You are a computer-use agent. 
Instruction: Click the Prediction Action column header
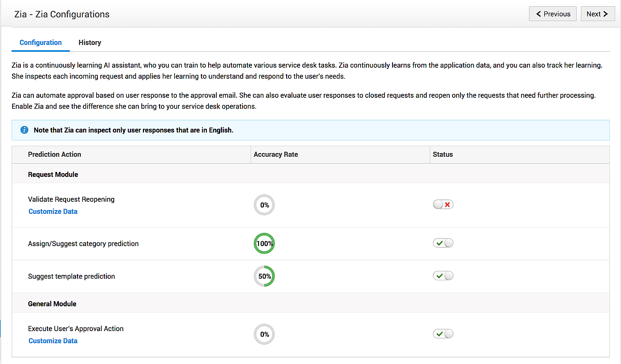[54, 155]
